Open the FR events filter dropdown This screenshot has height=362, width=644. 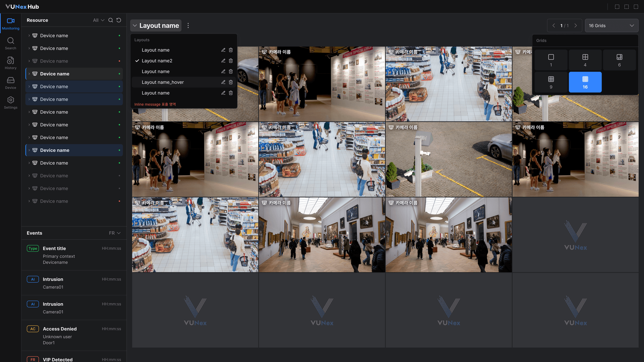115,233
